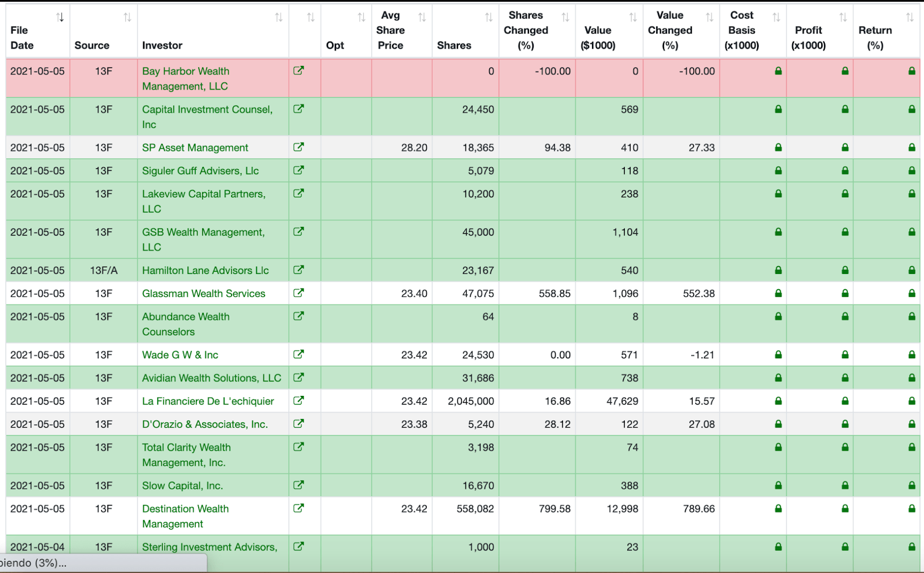The image size is (924, 573).
Task: Open Slow Capital, Inc. investor link
Action: point(182,486)
